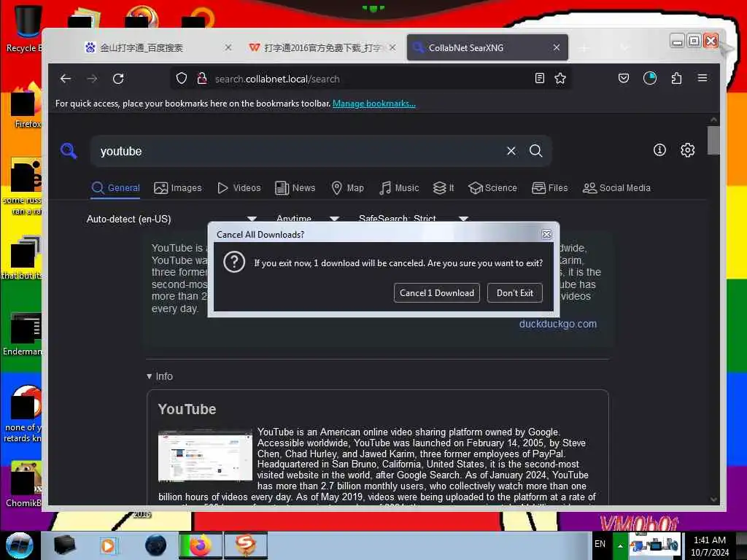
Task: Close the Cancel All Downloads dialog
Action: 546,234
